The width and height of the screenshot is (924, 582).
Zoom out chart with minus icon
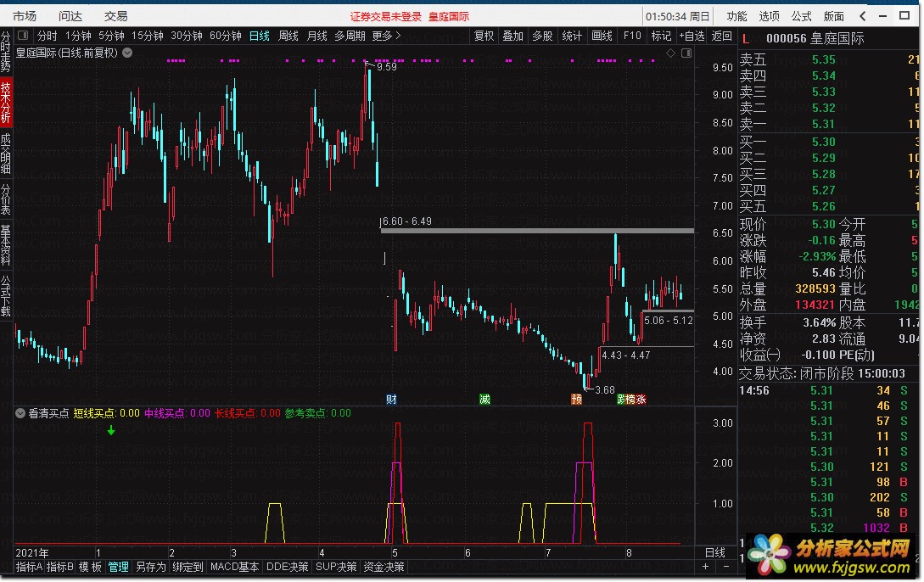tap(725, 566)
